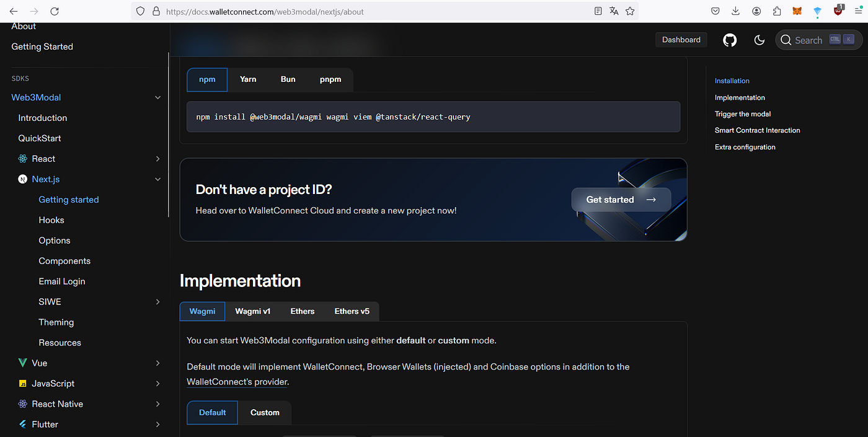
Task: Open the extensions puzzle icon
Action: tap(777, 11)
